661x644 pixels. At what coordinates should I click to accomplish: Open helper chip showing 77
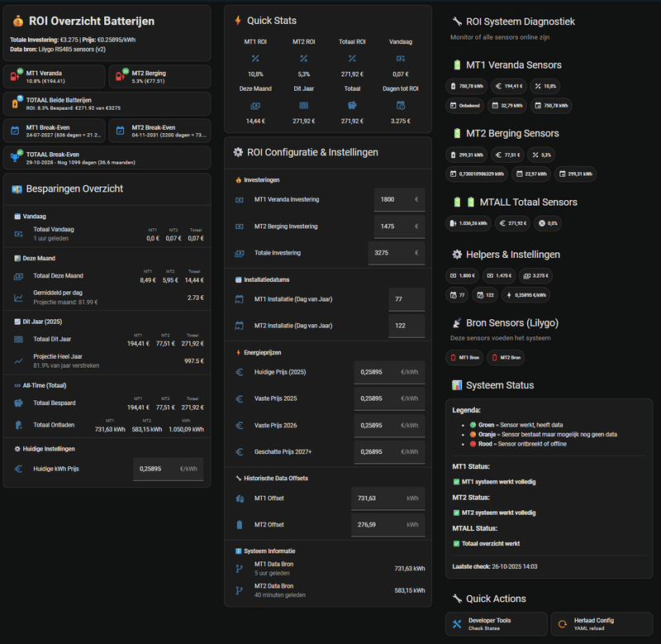pyautogui.click(x=457, y=295)
